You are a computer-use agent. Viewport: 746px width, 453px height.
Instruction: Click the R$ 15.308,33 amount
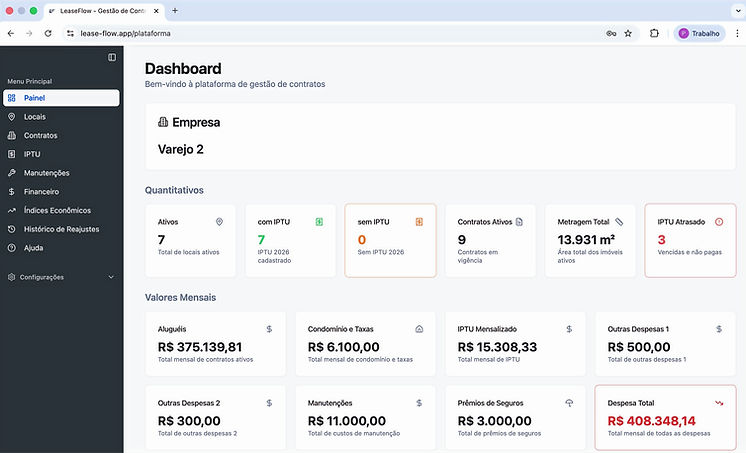tap(497, 347)
